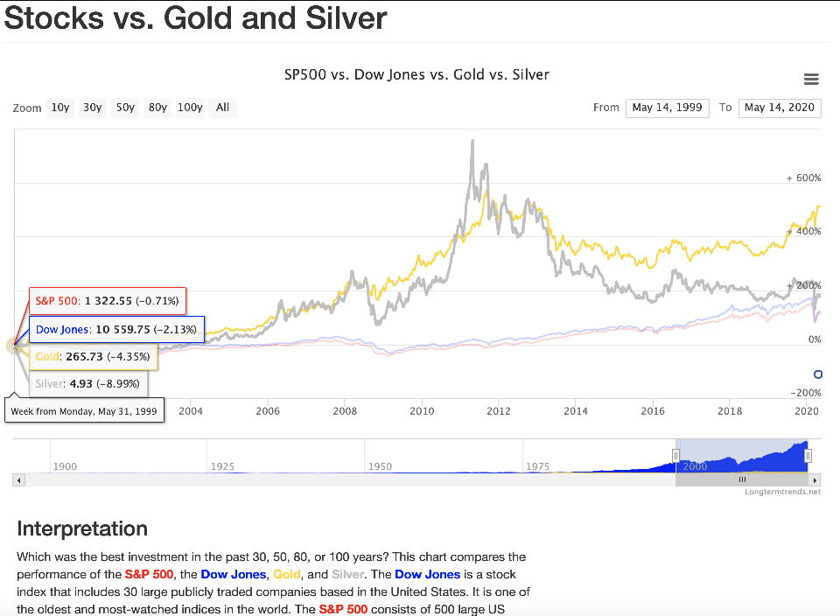Click the blue Dow Jones link in the text
Screen dimensions: 840x616
click(x=233, y=574)
